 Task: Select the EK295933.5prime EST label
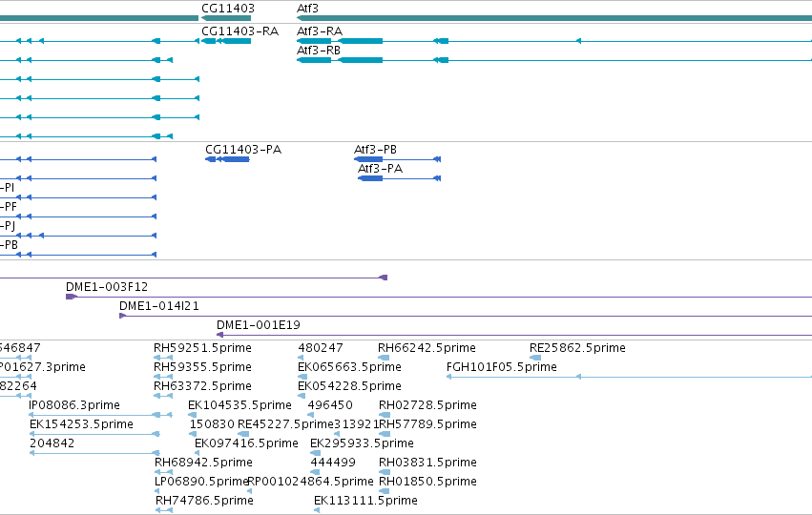tap(362, 443)
